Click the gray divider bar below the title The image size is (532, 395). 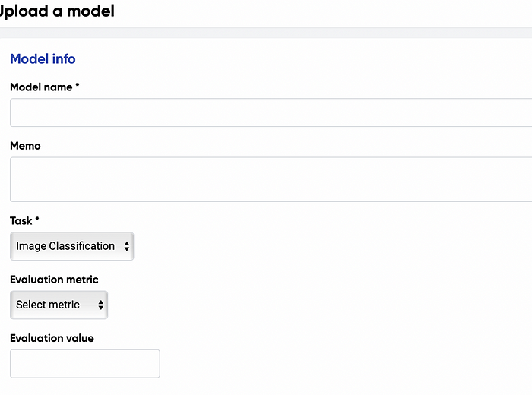pyautogui.click(x=266, y=33)
